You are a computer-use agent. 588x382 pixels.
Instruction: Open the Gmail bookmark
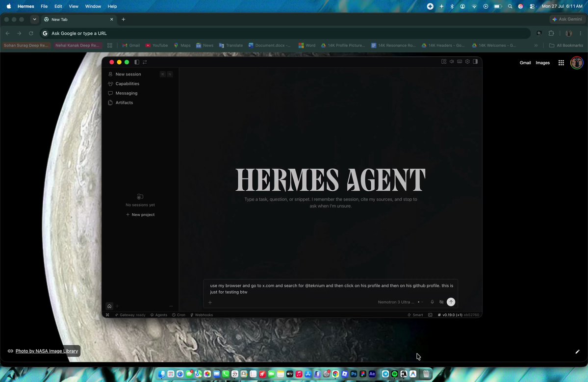point(131,46)
